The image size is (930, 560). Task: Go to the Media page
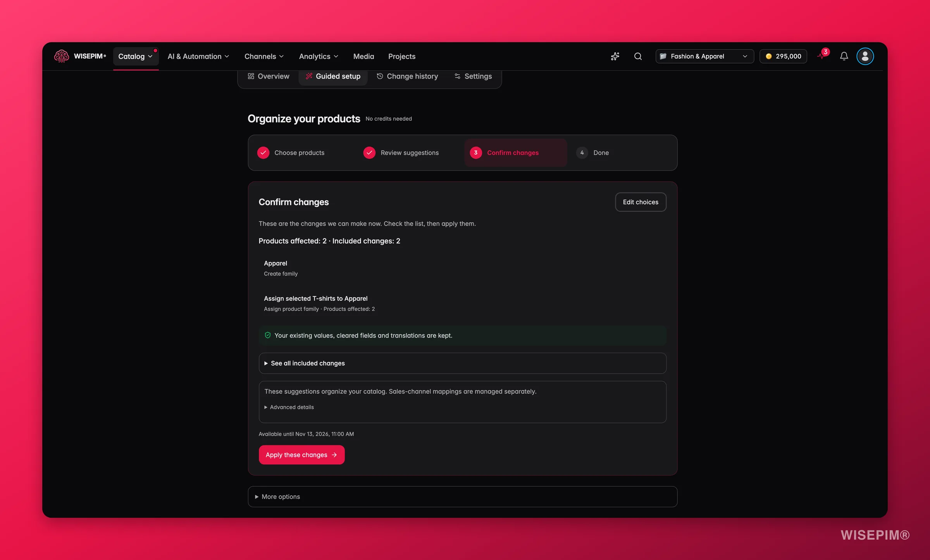363,57
